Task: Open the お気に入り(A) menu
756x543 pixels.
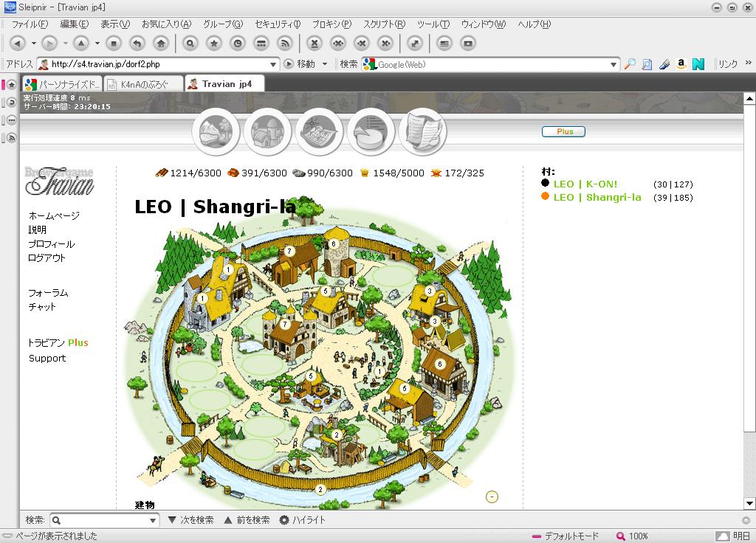Action: (166, 24)
